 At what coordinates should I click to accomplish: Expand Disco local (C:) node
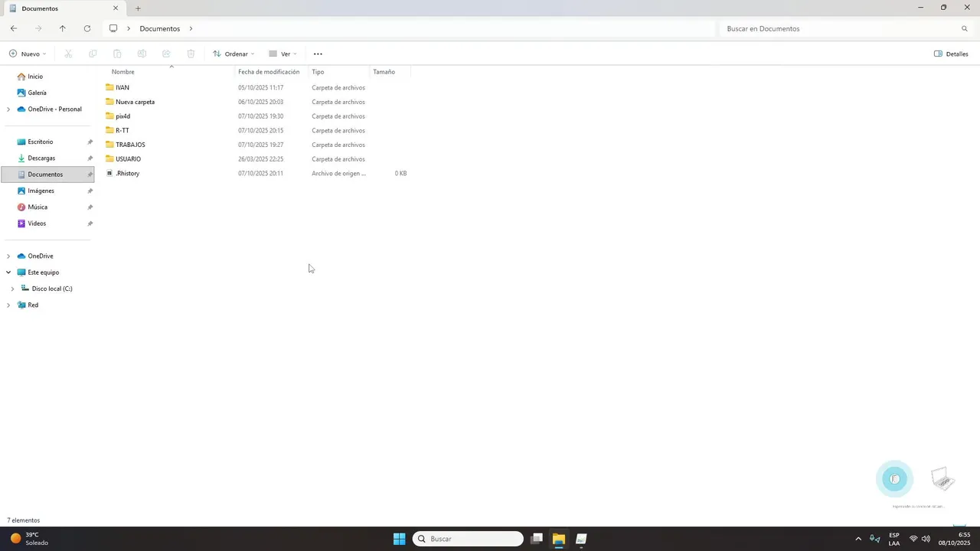(12, 289)
